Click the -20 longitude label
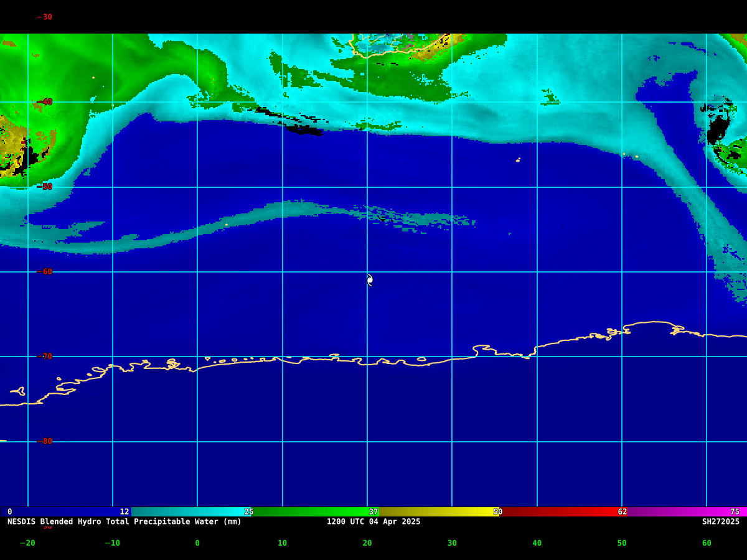The width and height of the screenshot is (747, 560). click(27, 543)
